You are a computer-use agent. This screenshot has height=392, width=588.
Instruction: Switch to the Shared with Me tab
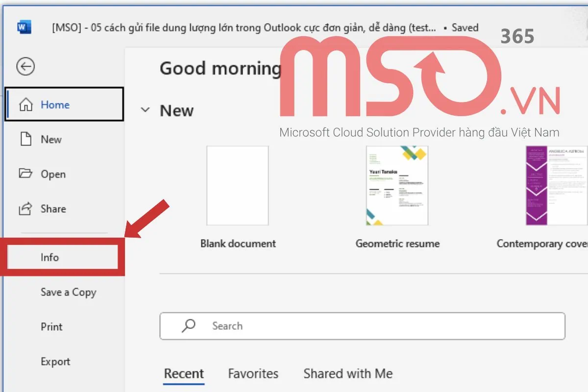347,373
